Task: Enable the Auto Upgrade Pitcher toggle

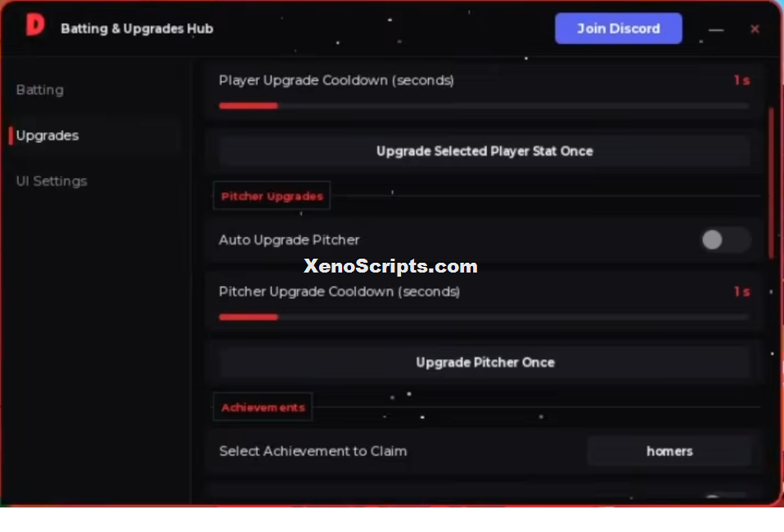Action: (725, 240)
